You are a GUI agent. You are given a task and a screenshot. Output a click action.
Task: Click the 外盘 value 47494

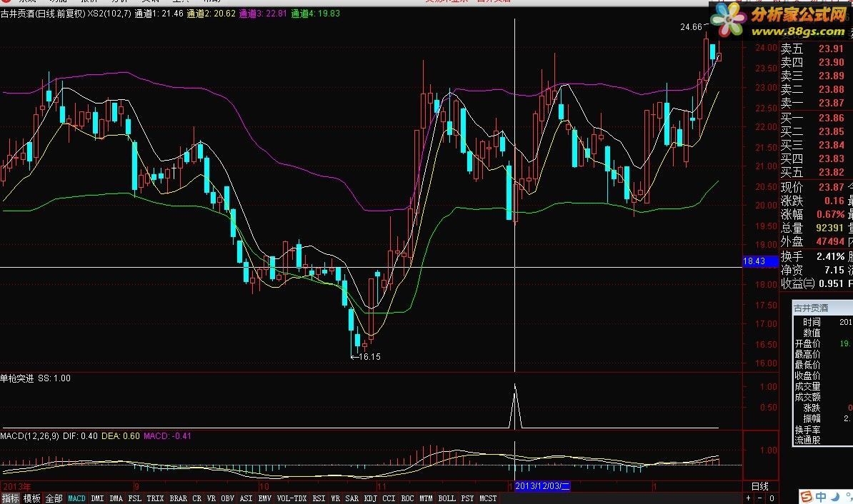829,241
